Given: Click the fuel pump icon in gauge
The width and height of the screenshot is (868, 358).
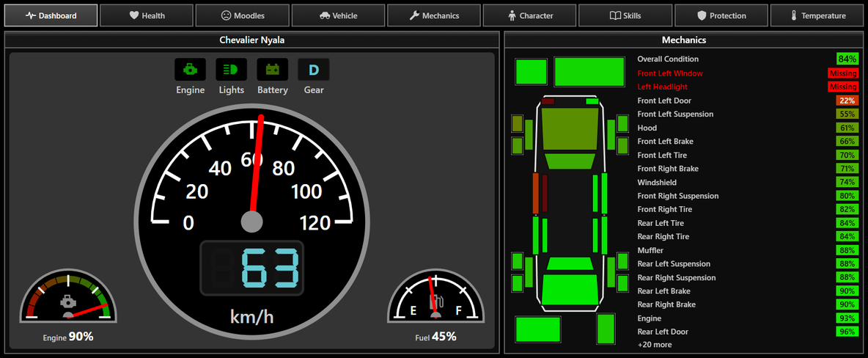Looking at the screenshot, I should click(x=438, y=302).
